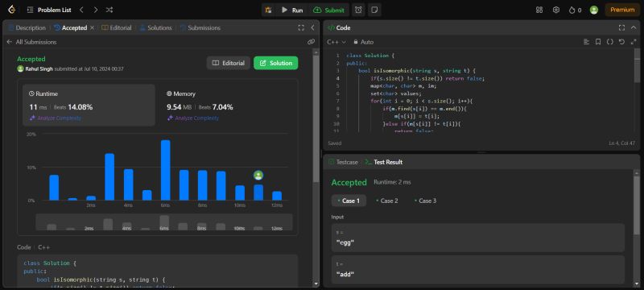Analyze Complexity under Runtime
The height and width of the screenshot is (290, 644).
point(55,118)
